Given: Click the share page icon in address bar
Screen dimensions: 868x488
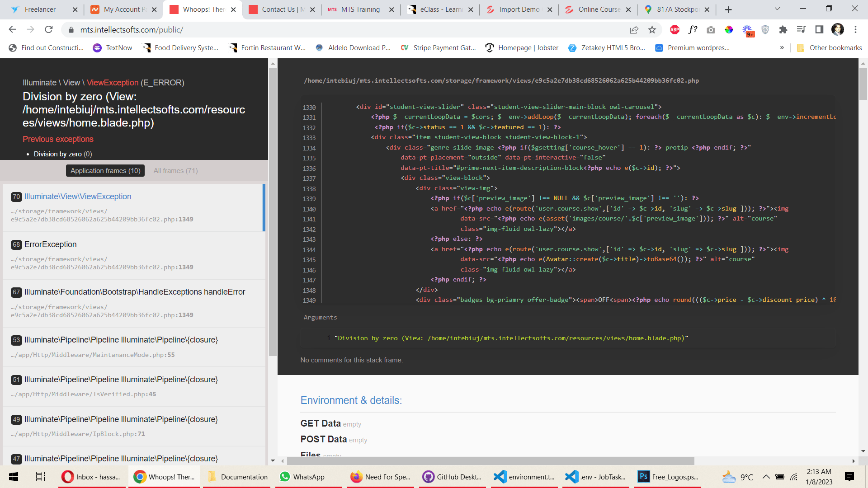Looking at the screenshot, I should pyautogui.click(x=634, y=30).
